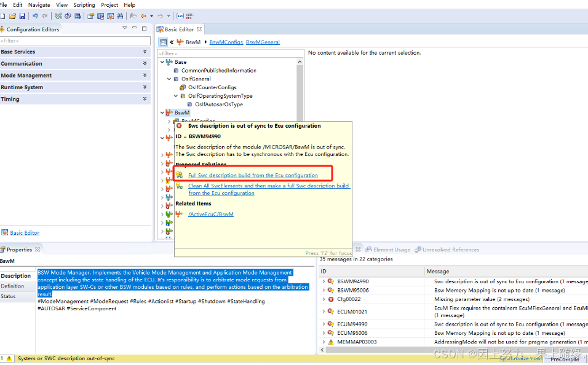The image size is (588, 365).
Task: Click the Synchronize now link in status bar
Action: pos(520,359)
